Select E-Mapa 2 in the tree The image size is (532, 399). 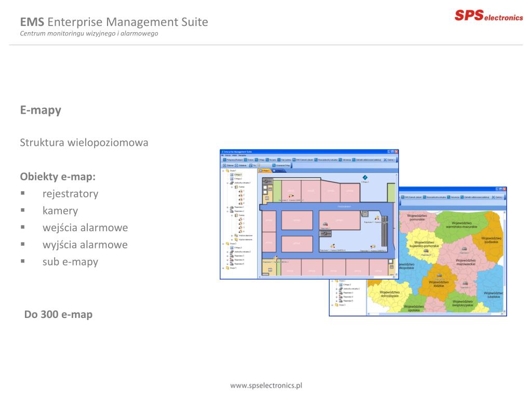236,179
